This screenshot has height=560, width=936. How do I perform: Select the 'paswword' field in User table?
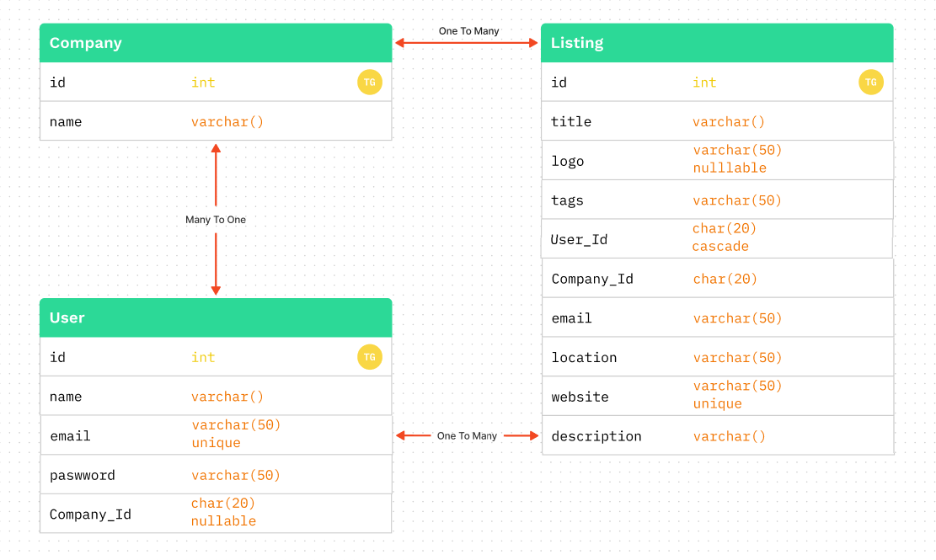click(x=216, y=475)
